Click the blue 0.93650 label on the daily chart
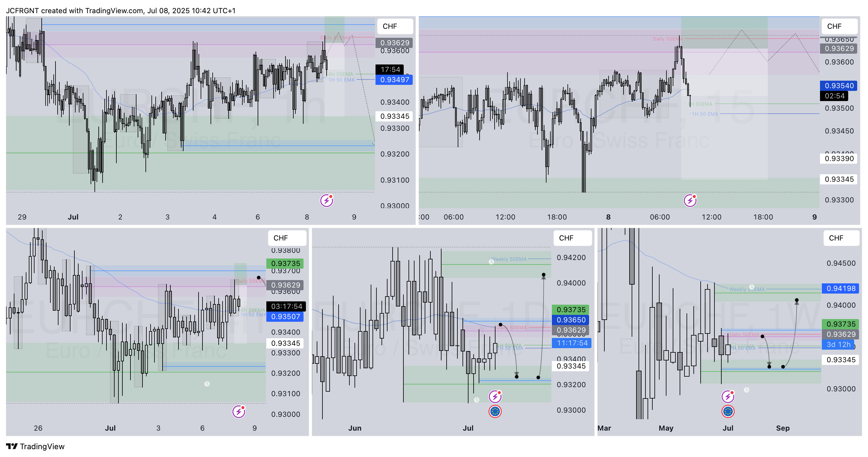868x457 pixels. tap(570, 320)
